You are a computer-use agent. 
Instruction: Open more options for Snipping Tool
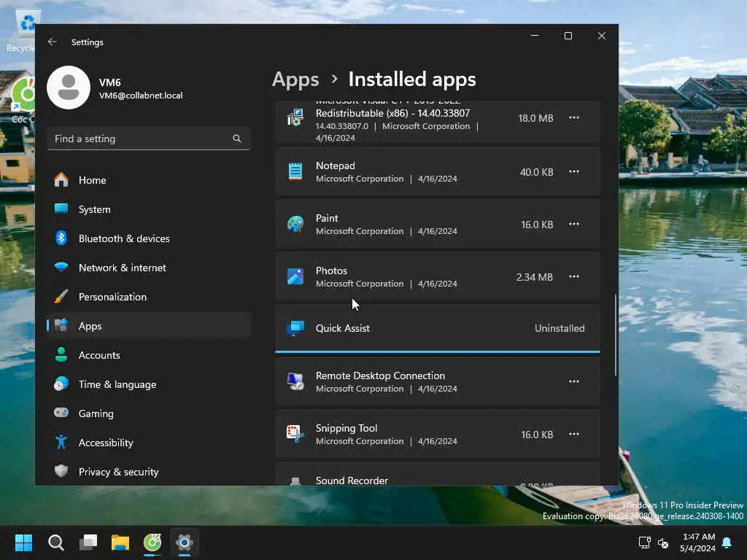coord(574,434)
